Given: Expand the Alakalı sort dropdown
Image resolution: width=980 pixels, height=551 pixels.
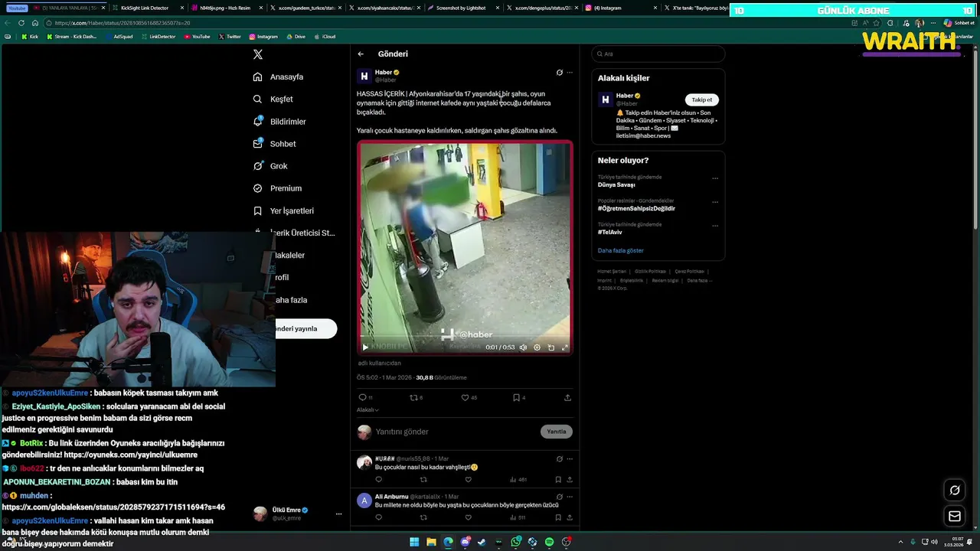Looking at the screenshot, I should point(367,410).
